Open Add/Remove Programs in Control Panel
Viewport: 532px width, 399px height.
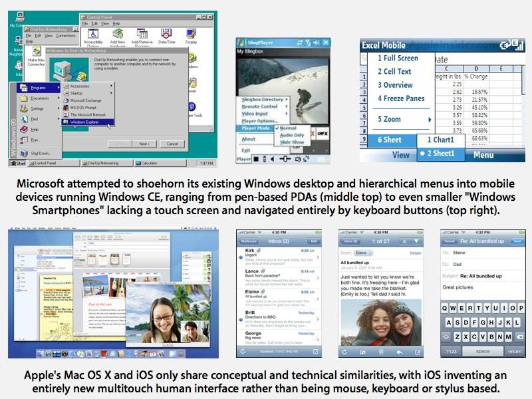142,37
